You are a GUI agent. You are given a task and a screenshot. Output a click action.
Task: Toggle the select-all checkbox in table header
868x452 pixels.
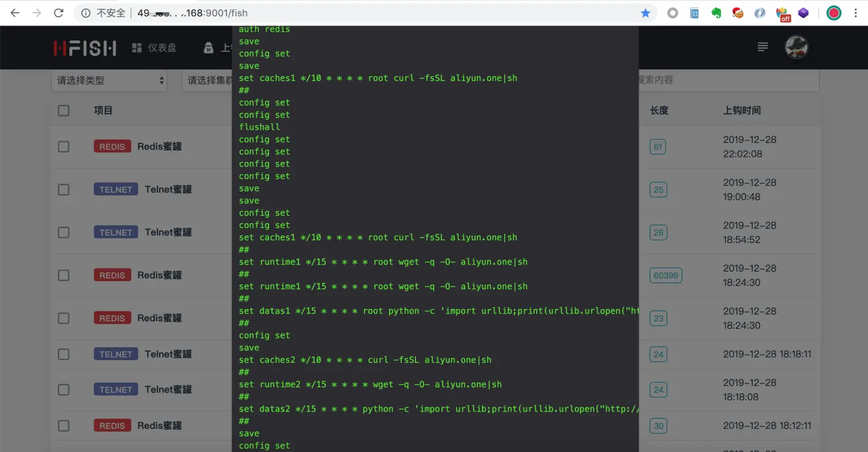click(x=64, y=111)
